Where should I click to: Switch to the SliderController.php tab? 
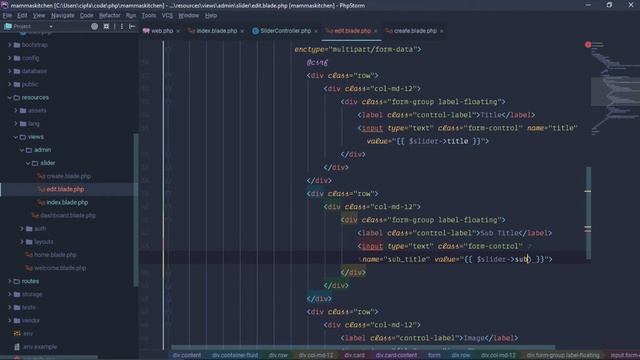[285, 31]
